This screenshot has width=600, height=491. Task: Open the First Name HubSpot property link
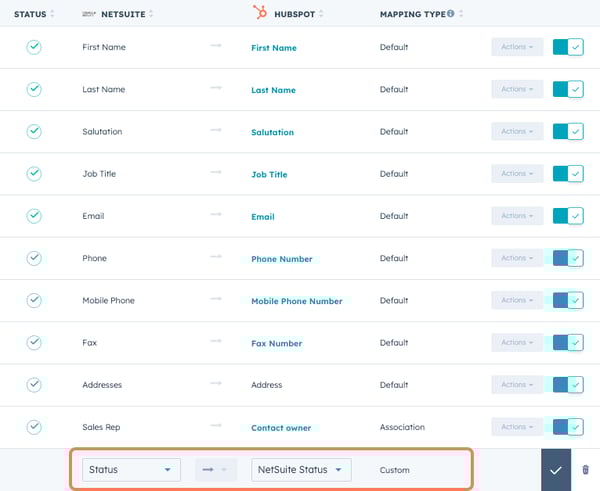click(274, 48)
